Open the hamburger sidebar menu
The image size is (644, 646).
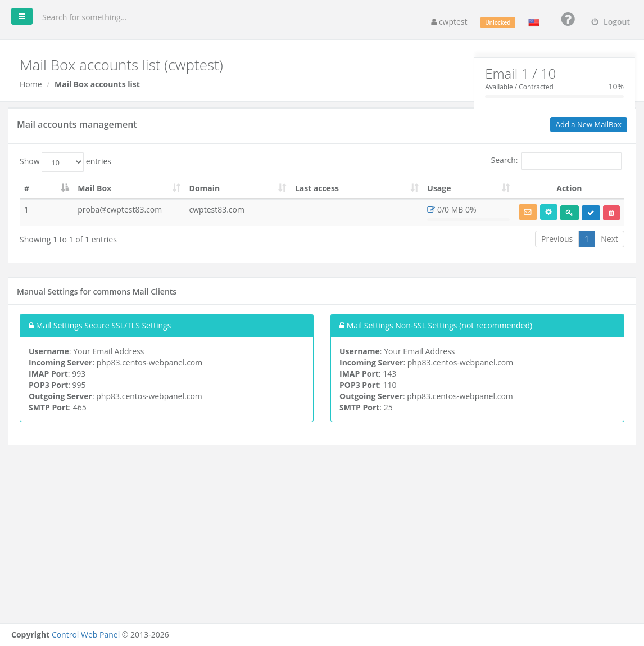(22, 16)
